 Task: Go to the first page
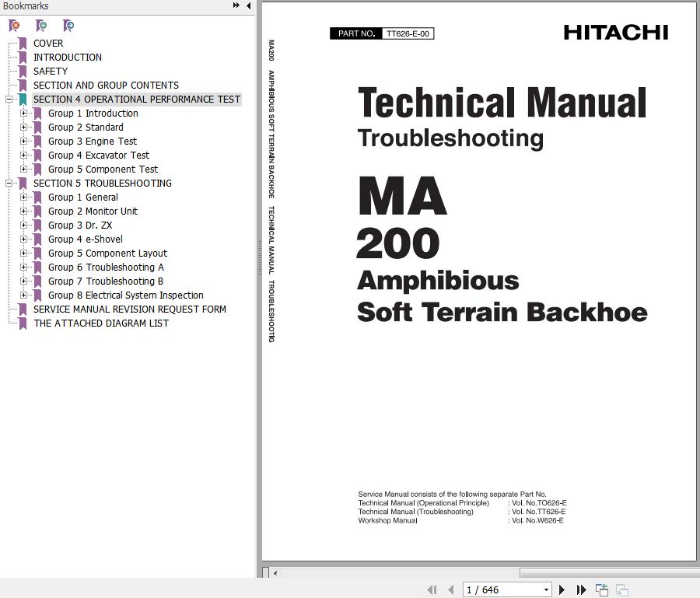pyautogui.click(x=432, y=590)
